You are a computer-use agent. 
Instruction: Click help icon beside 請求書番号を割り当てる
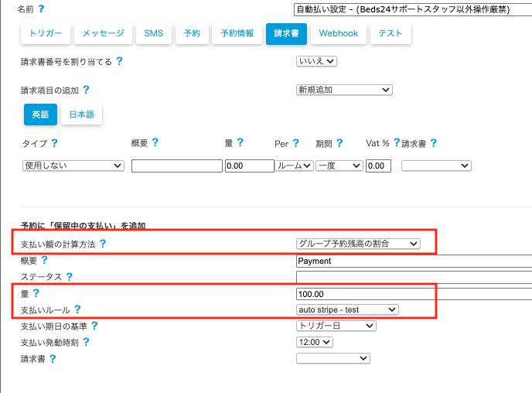pyautogui.click(x=120, y=61)
